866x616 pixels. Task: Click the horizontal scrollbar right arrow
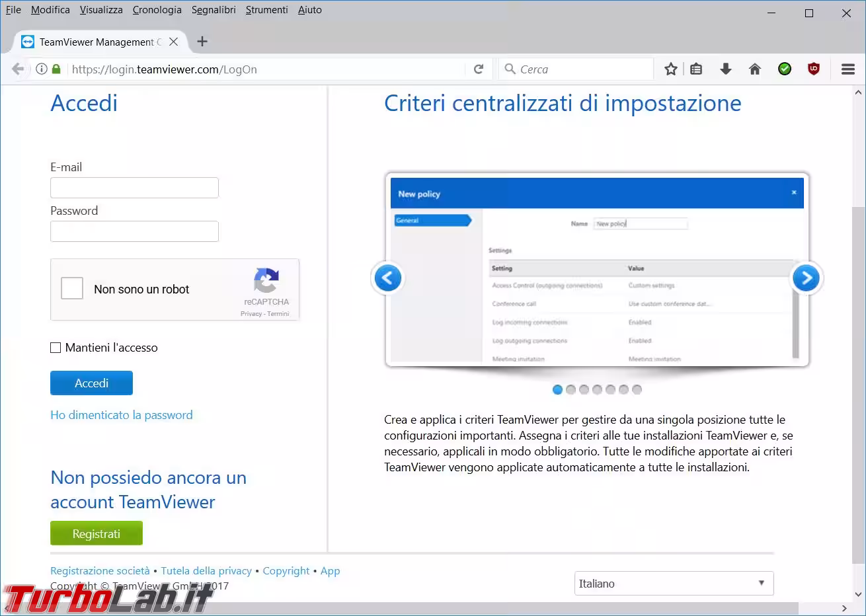(x=844, y=608)
